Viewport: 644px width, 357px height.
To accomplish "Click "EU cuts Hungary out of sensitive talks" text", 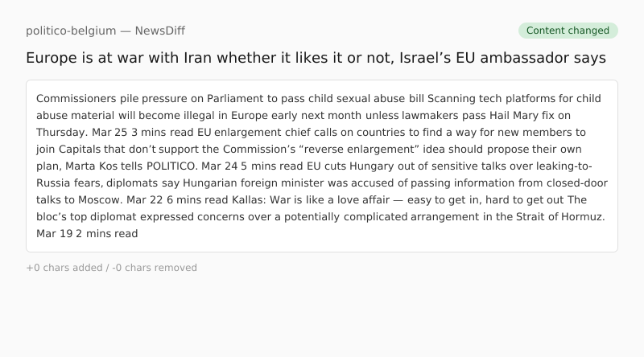I will pyautogui.click(x=388, y=166).
